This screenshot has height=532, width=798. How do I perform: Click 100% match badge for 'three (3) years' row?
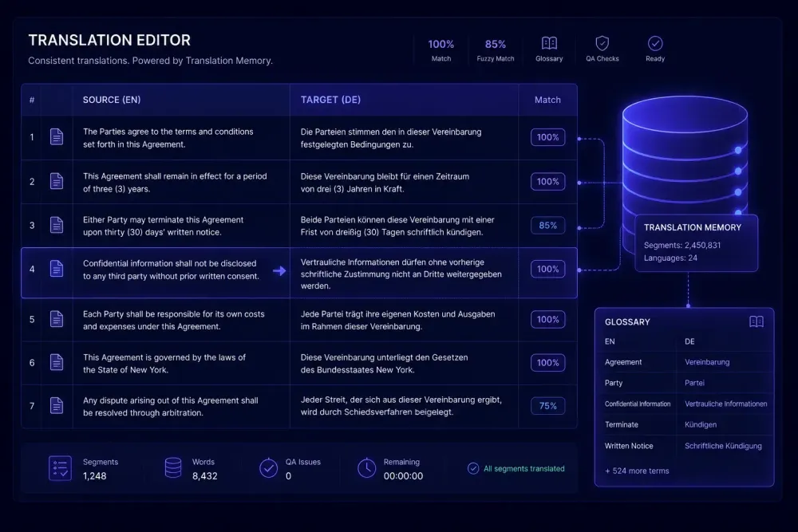point(547,182)
